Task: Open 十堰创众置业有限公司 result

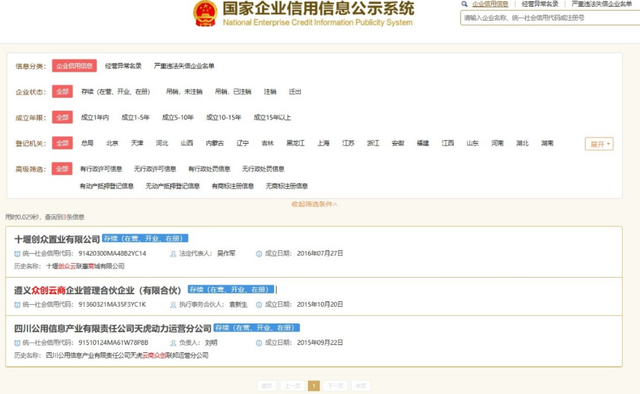Action: (57, 239)
